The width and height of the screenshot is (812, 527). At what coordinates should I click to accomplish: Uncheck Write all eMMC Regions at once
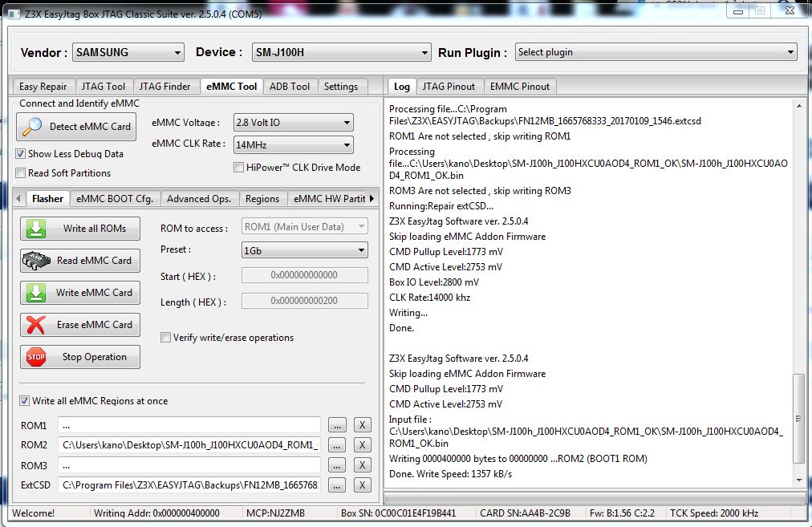click(24, 401)
